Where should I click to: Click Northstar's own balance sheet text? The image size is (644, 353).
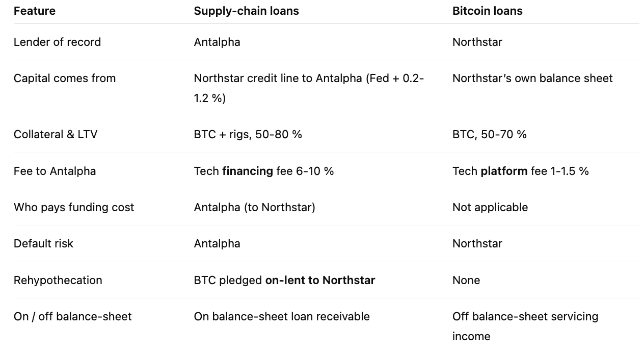532,78
